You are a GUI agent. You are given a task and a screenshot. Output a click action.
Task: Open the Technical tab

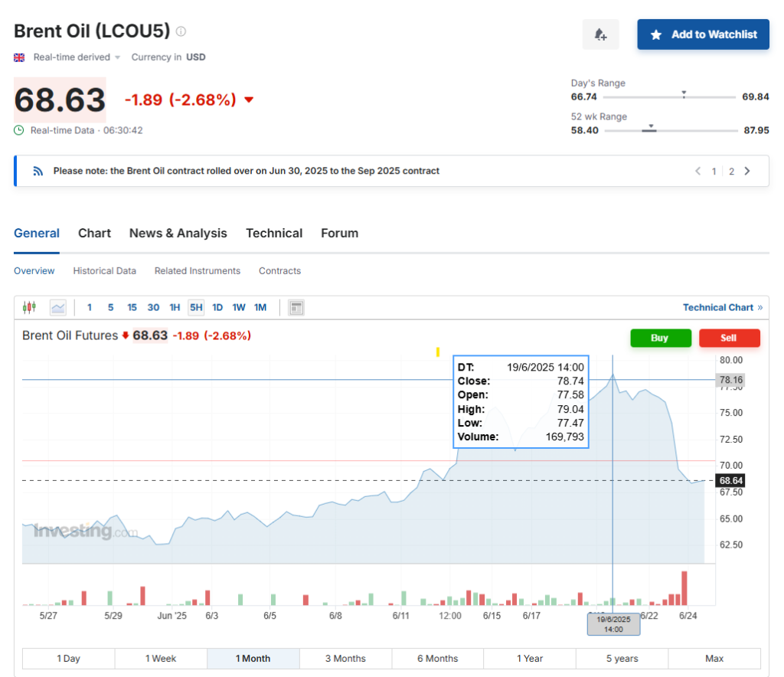point(274,233)
